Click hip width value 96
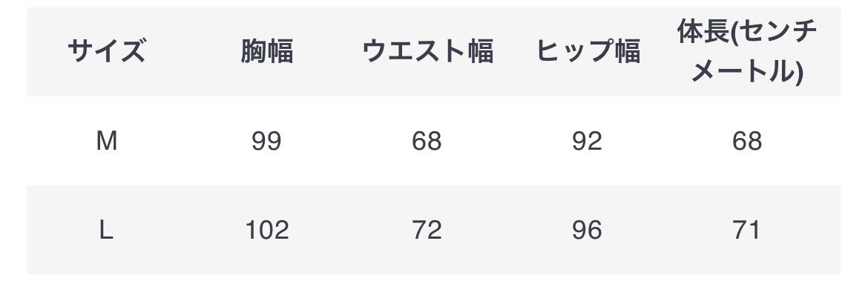 point(588,230)
